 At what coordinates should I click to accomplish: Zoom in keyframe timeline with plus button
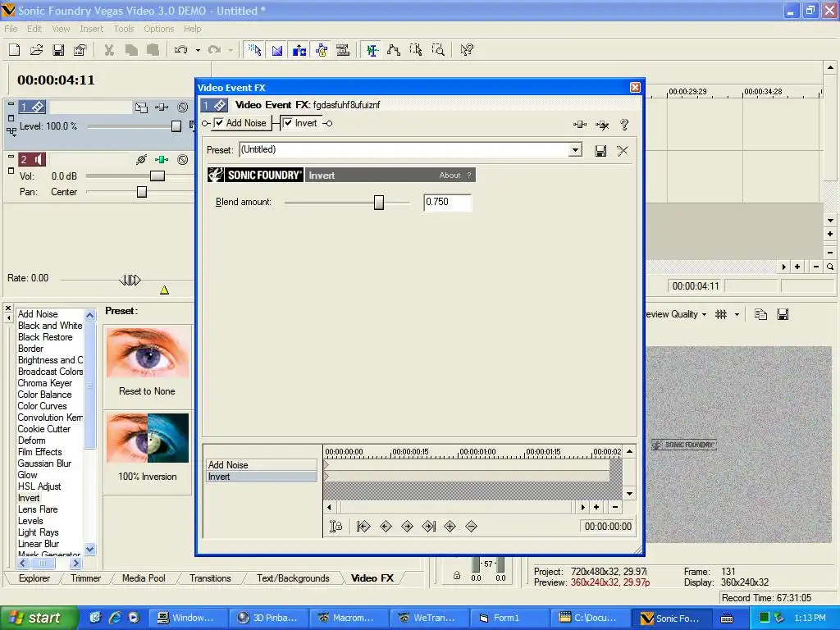[x=596, y=507]
